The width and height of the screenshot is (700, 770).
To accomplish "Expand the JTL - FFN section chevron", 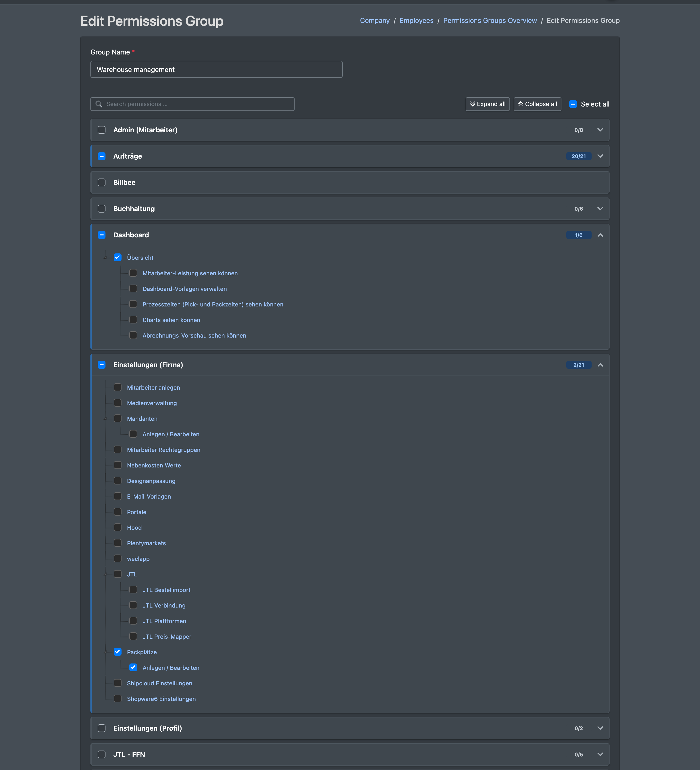I will click(x=600, y=754).
